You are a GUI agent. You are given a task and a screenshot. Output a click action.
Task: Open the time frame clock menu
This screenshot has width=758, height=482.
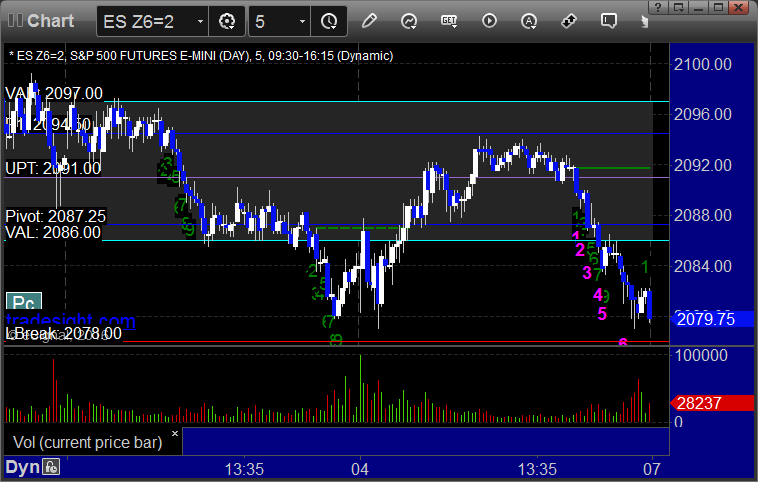click(329, 21)
